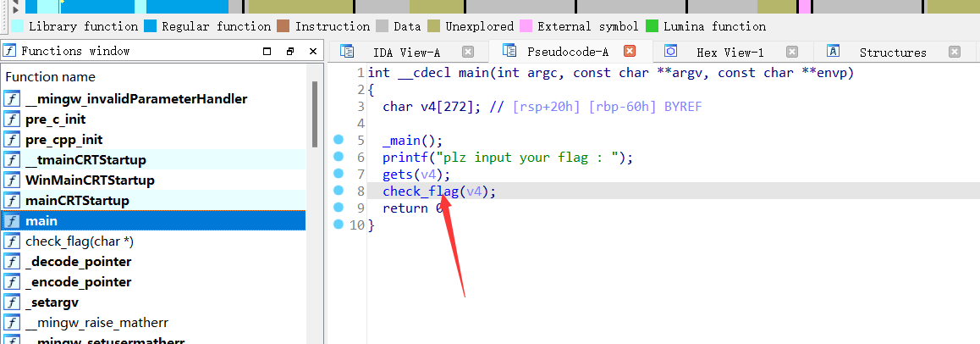Click the function icon beside _setargv
The image size is (980, 344).
coord(13,302)
